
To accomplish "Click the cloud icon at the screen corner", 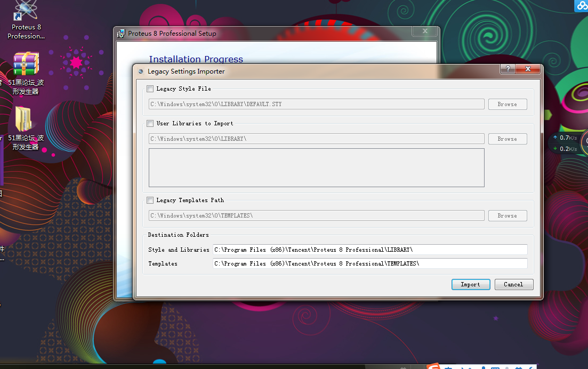I will pyautogui.click(x=581, y=6).
